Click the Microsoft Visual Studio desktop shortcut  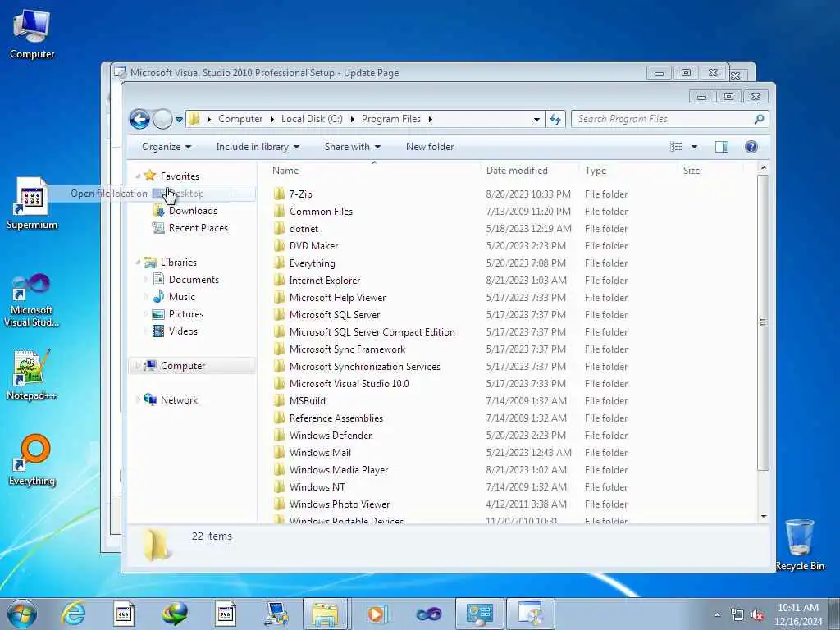click(x=32, y=300)
